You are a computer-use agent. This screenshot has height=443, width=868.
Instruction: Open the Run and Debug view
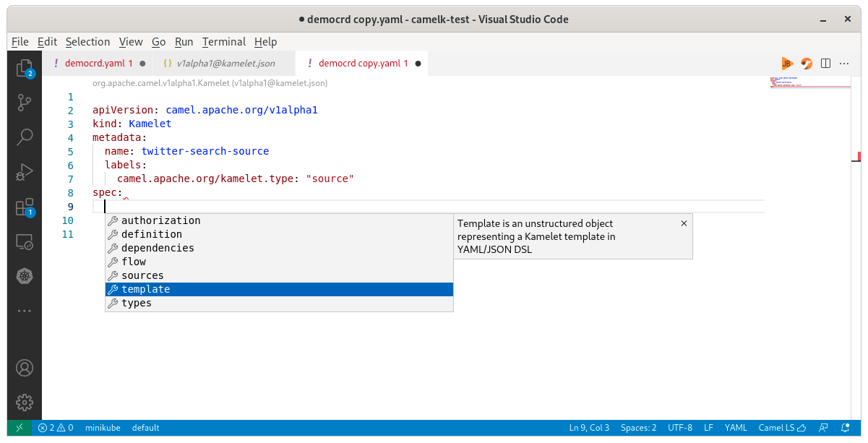click(25, 172)
